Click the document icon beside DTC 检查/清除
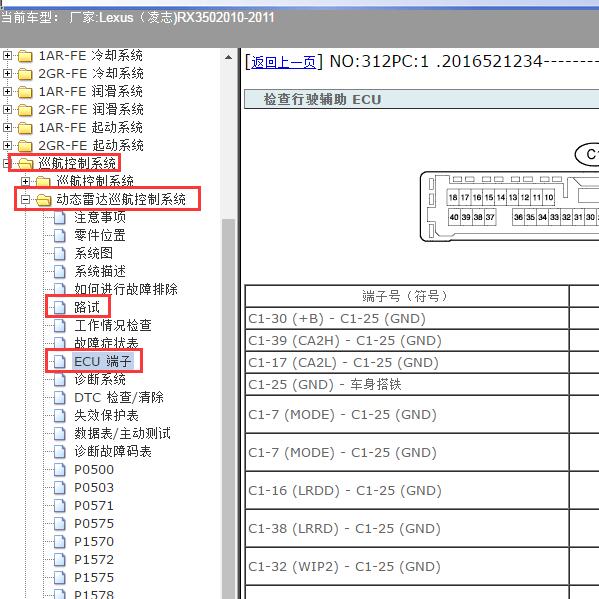Screen dimensions: 599x599 point(60,397)
